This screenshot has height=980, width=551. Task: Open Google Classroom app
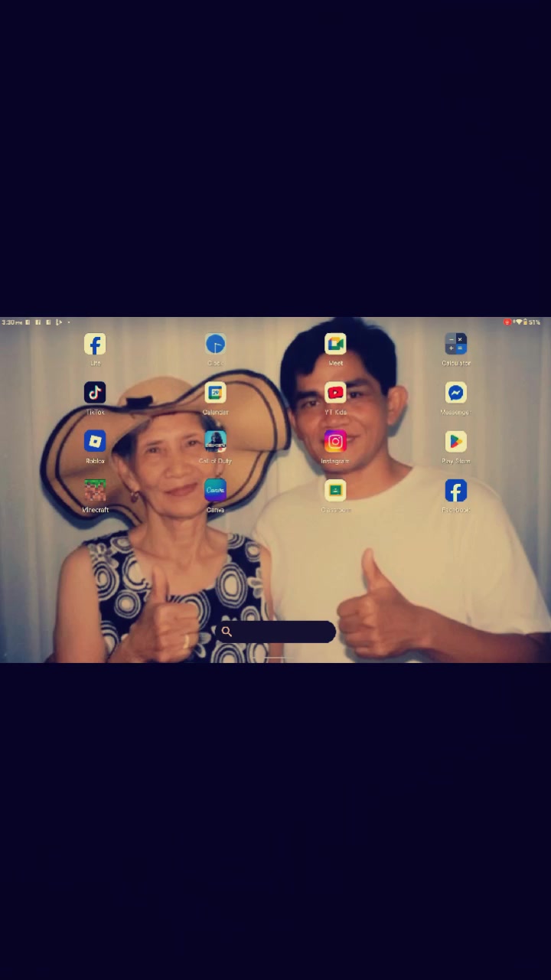(x=335, y=491)
